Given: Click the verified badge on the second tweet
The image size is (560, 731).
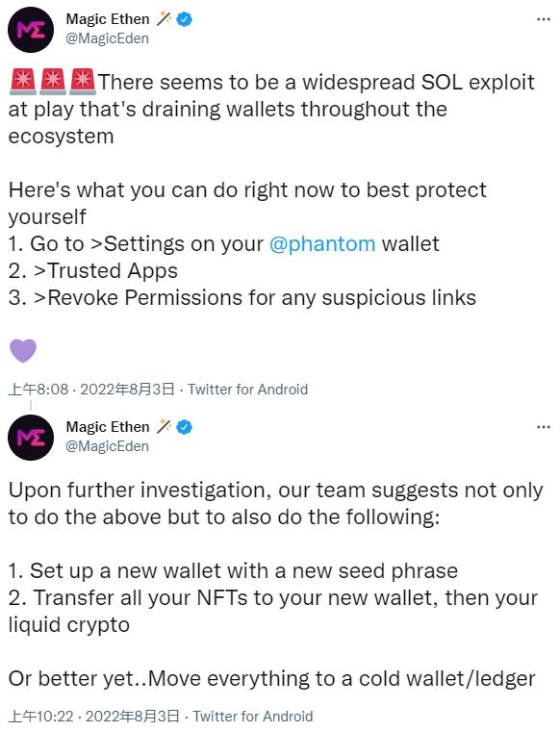Looking at the screenshot, I should point(185,427).
